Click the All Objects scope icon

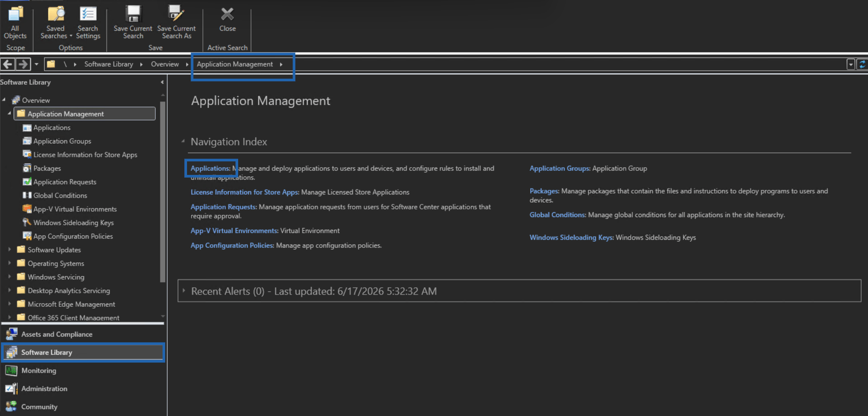click(x=15, y=15)
